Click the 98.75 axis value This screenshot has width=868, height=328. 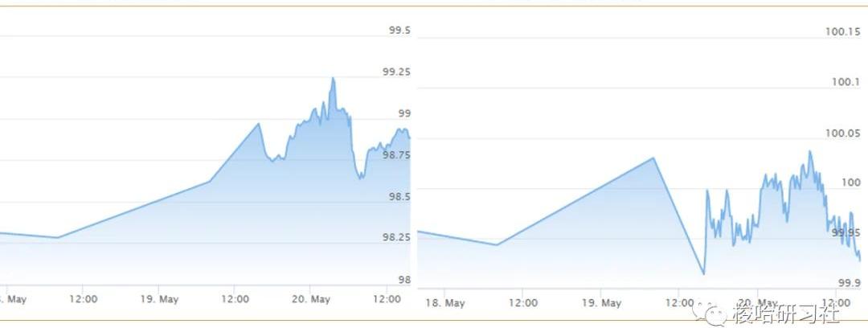tap(396, 154)
